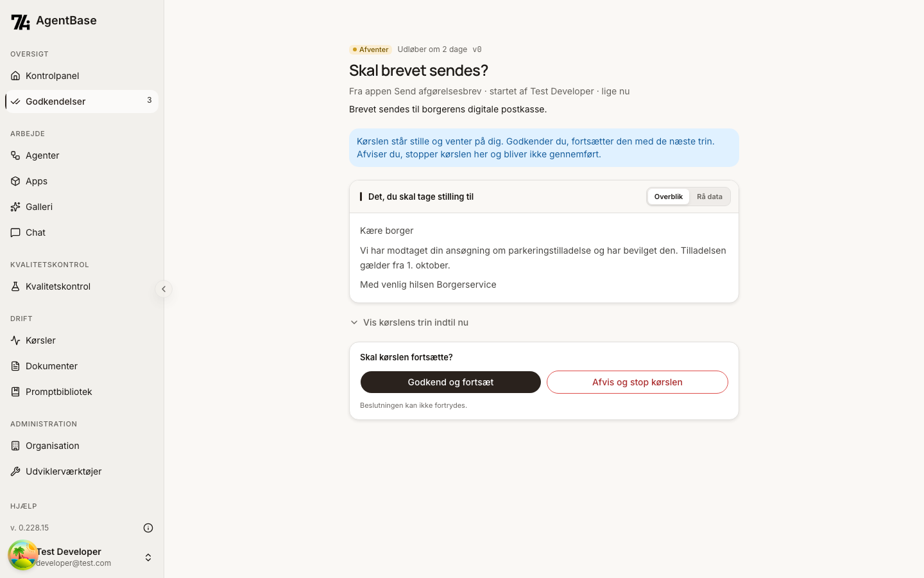This screenshot has height=578, width=924.
Task: Collapse the sidebar with chevron button
Action: 164,289
